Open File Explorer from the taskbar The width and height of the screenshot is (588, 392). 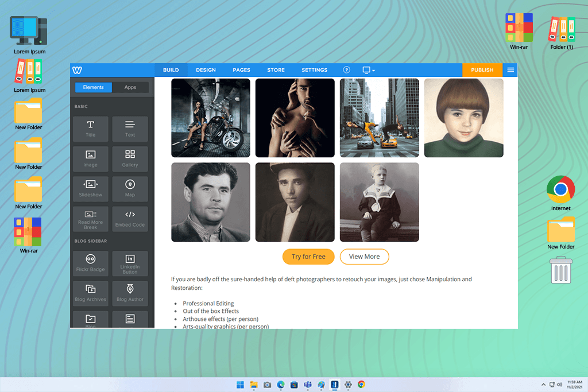coord(254,385)
